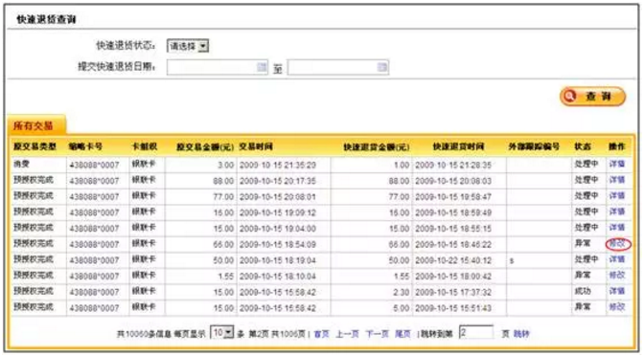Screen dimensions: 644x356
Task: Click the 状态 column header
Action: click(583, 146)
